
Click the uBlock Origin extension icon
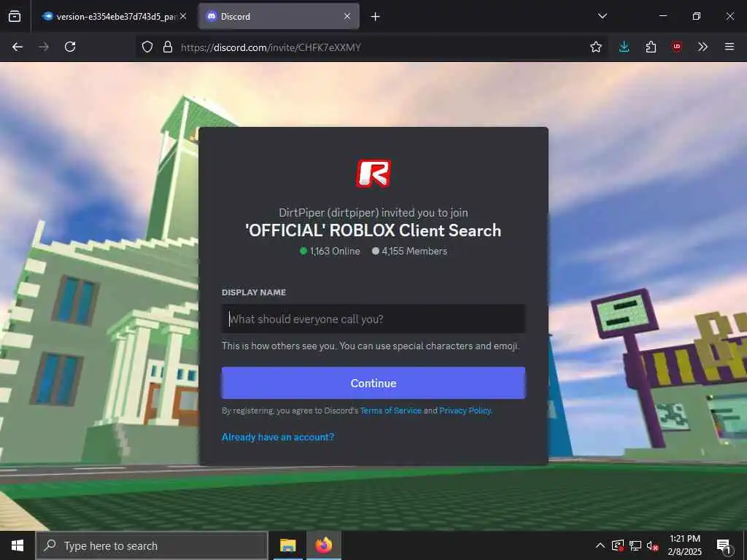677,47
